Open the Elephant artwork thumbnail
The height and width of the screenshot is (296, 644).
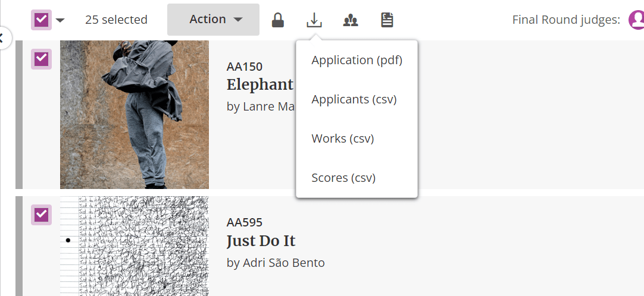[x=135, y=114]
